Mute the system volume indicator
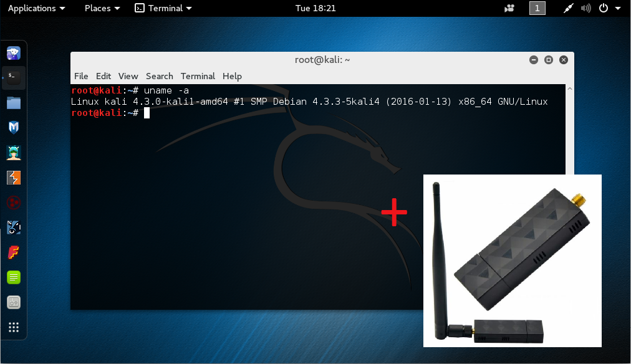The width and height of the screenshot is (631, 364). (585, 8)
